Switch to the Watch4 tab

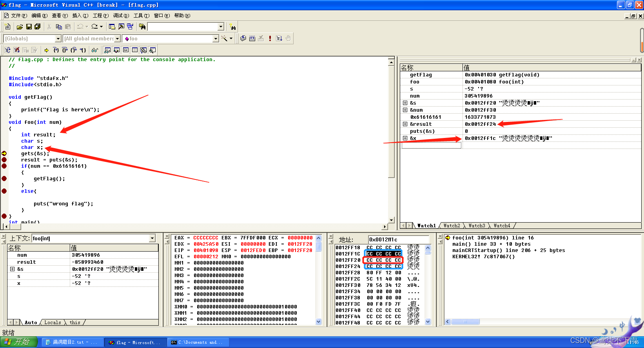[x=502, y=226]
